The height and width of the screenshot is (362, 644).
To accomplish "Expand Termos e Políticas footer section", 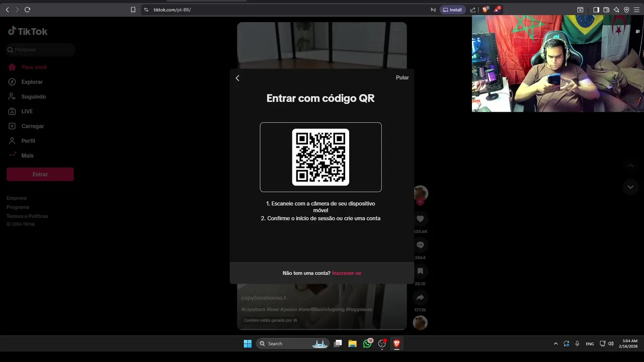I will [x=27, y=216].
